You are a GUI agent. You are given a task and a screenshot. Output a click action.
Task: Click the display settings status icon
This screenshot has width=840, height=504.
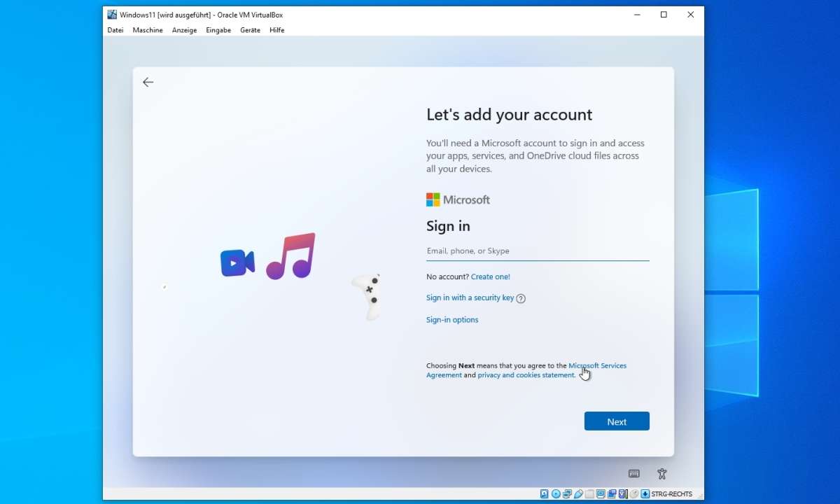pos(601,493)
